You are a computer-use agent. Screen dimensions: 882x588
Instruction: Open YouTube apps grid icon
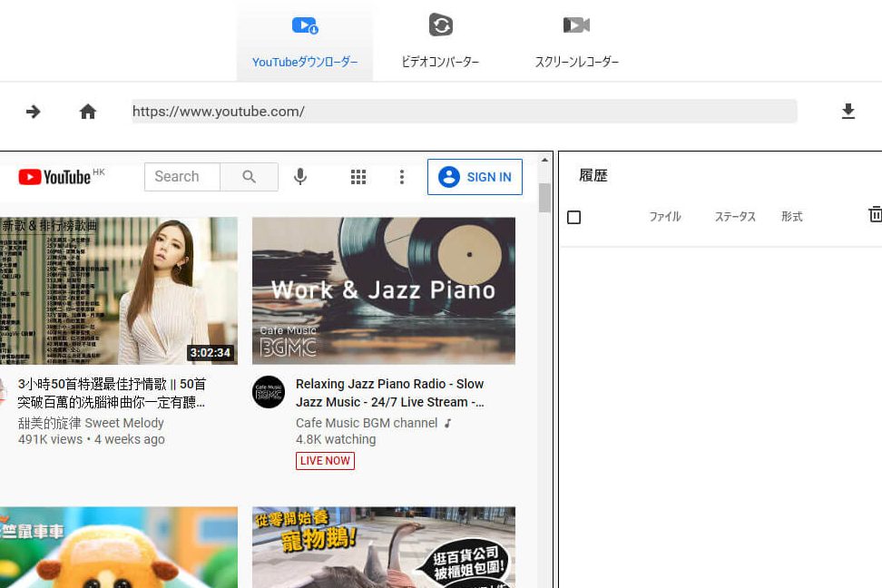tap(358, 177)
